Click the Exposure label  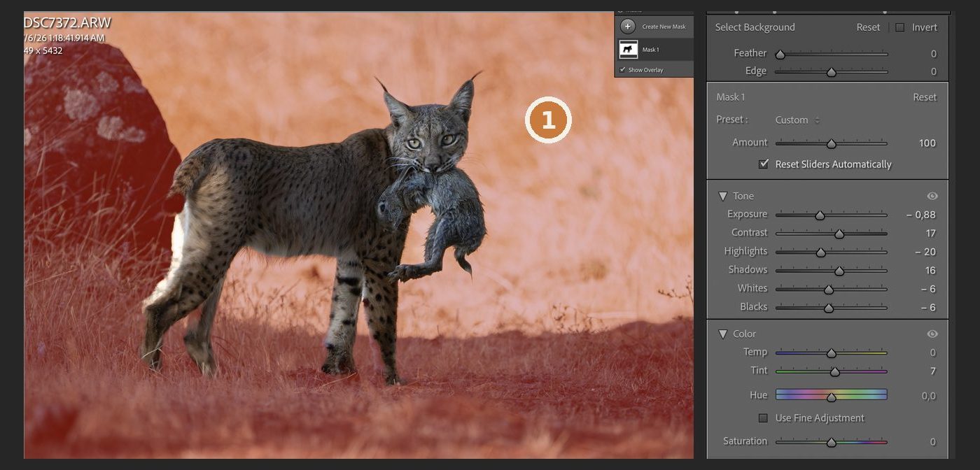pos(747,215)
